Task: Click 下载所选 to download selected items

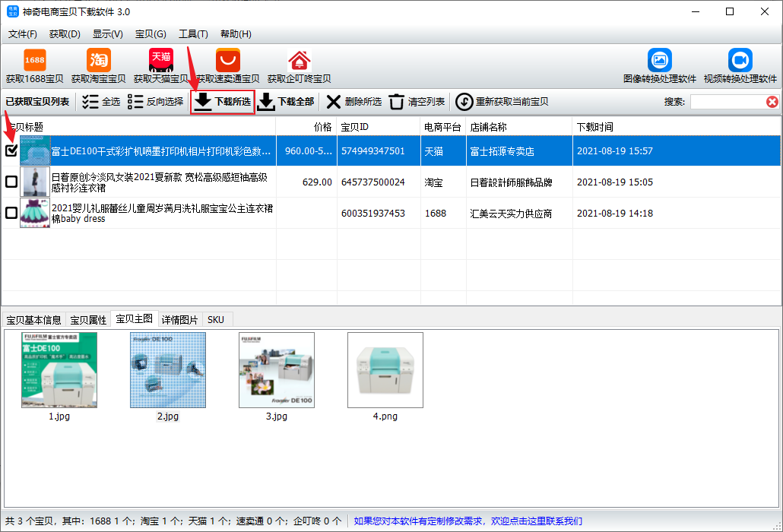Action: (x=223, y=102)
